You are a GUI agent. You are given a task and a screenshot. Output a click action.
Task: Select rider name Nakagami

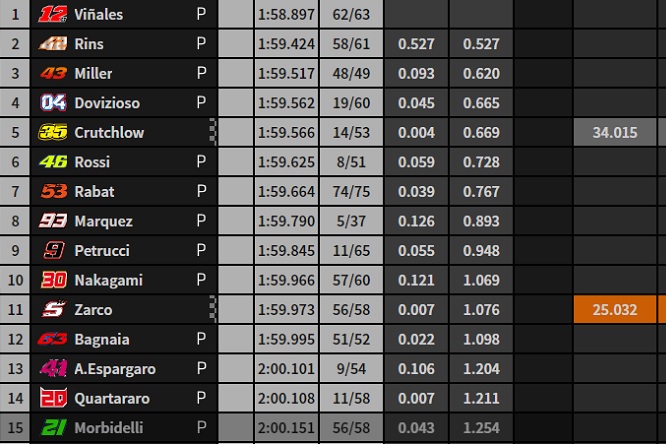[x=108, y=280]
